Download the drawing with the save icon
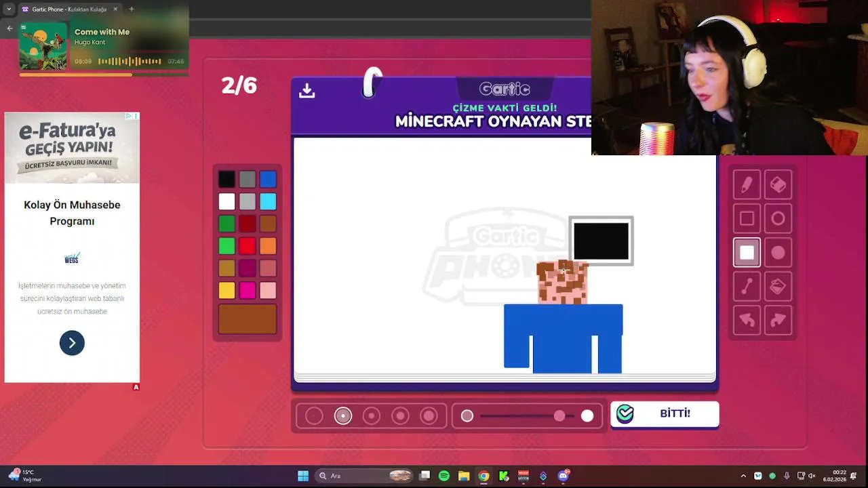Screen dimensions: 868x488 point(307,90)
